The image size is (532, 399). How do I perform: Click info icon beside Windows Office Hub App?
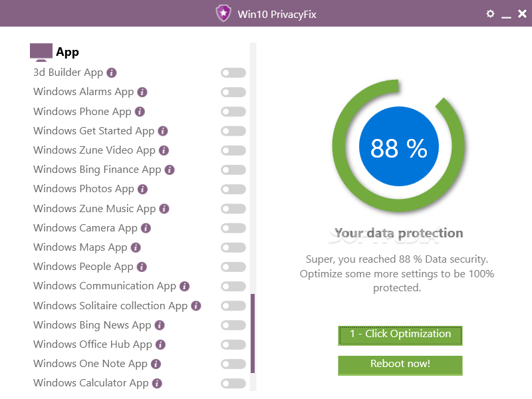pos(160,344)
